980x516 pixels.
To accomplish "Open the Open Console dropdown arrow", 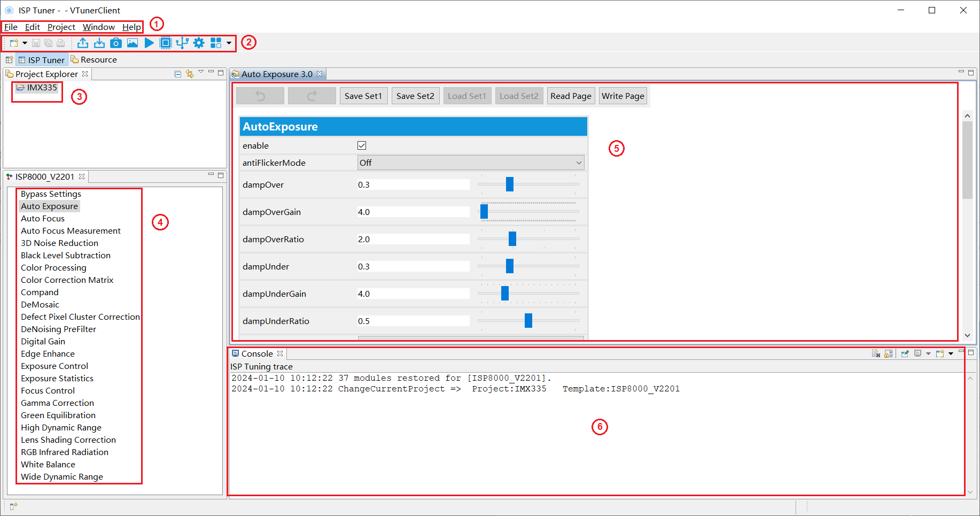I will coord(951,353).
